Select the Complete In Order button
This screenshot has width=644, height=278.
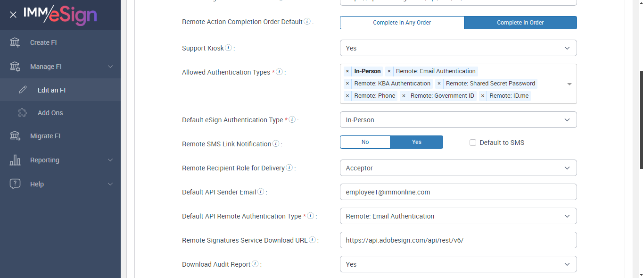(x=520, y=23)
